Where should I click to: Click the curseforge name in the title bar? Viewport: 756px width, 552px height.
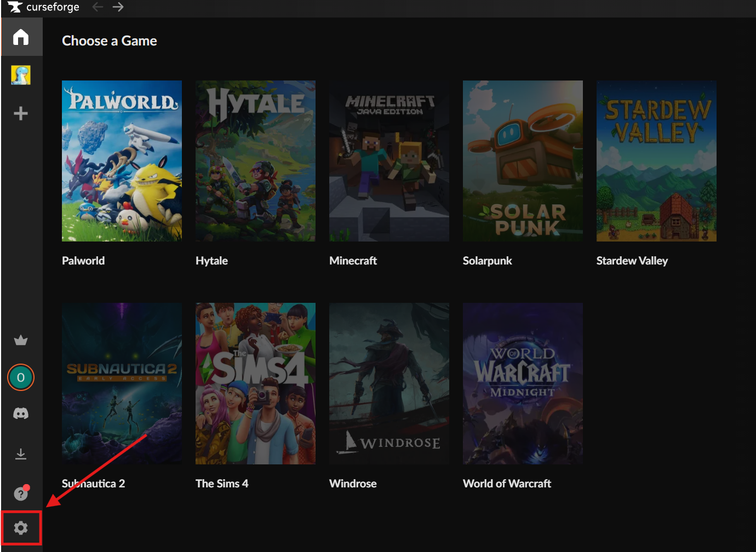pyautogui.click(x=53, y=7)
